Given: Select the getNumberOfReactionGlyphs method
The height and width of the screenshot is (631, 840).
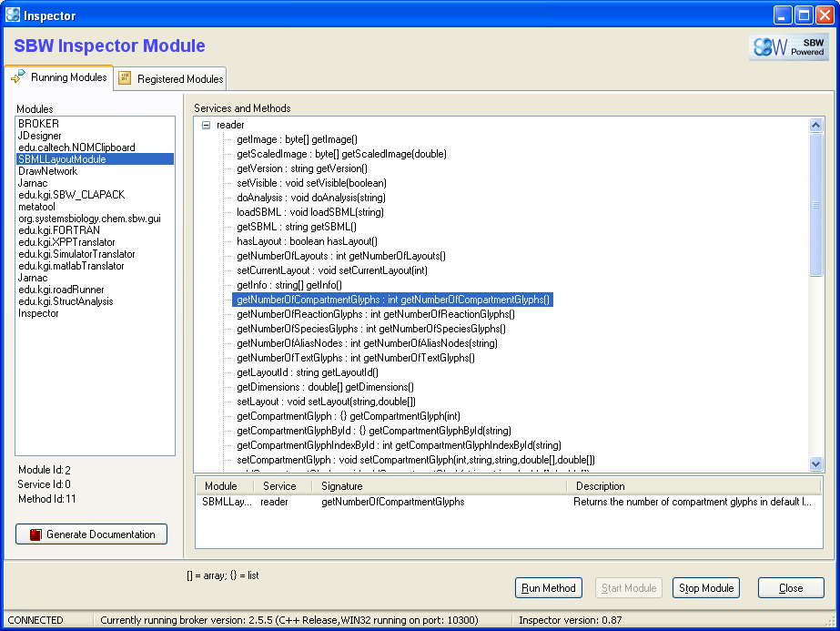Looking at the screenshot, I should [x=376, y=314].
